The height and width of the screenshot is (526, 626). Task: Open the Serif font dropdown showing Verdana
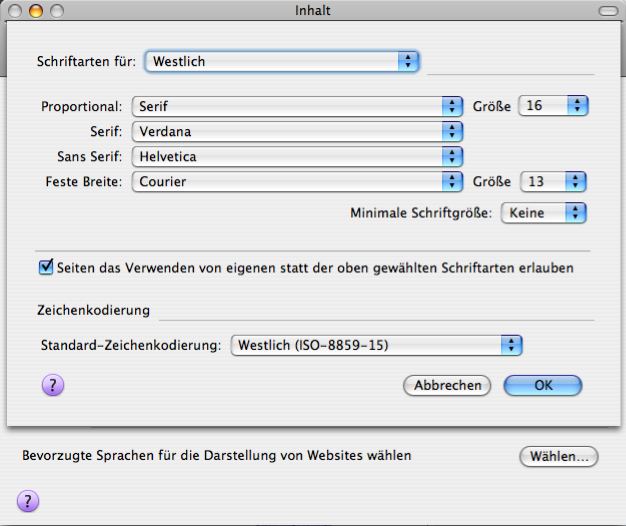pos(297,131)
